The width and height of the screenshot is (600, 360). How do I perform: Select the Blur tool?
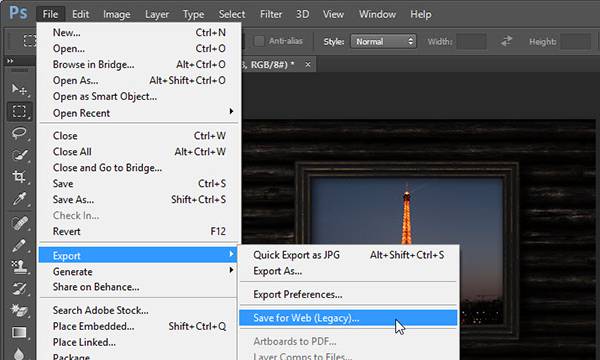tap(19, 353)
